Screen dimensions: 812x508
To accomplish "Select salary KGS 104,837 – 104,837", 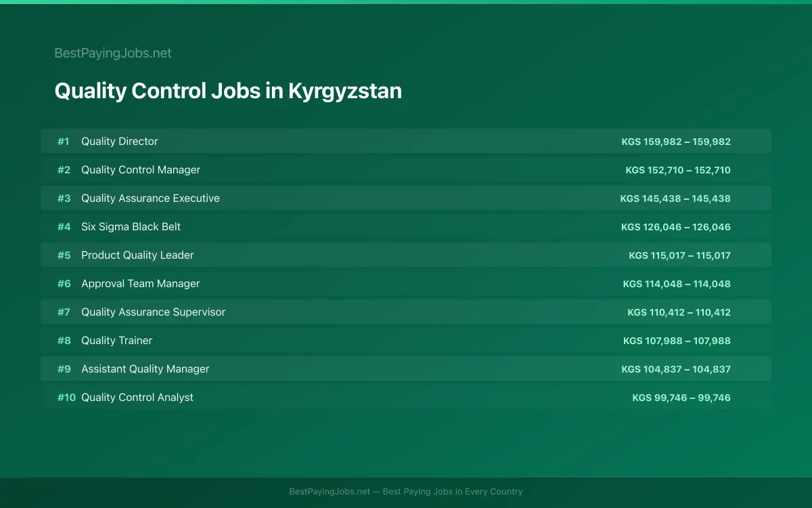I will point(676,369).
